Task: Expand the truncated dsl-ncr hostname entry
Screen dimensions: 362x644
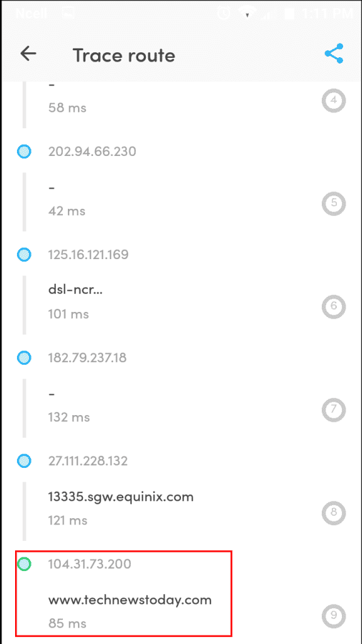Action: point(75,289)
